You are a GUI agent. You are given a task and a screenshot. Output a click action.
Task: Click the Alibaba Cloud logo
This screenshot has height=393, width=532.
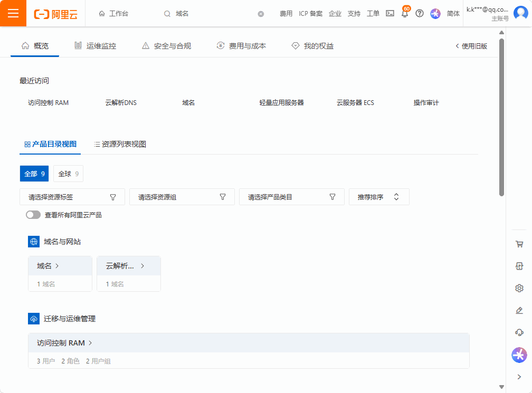[x=55, y=14]
